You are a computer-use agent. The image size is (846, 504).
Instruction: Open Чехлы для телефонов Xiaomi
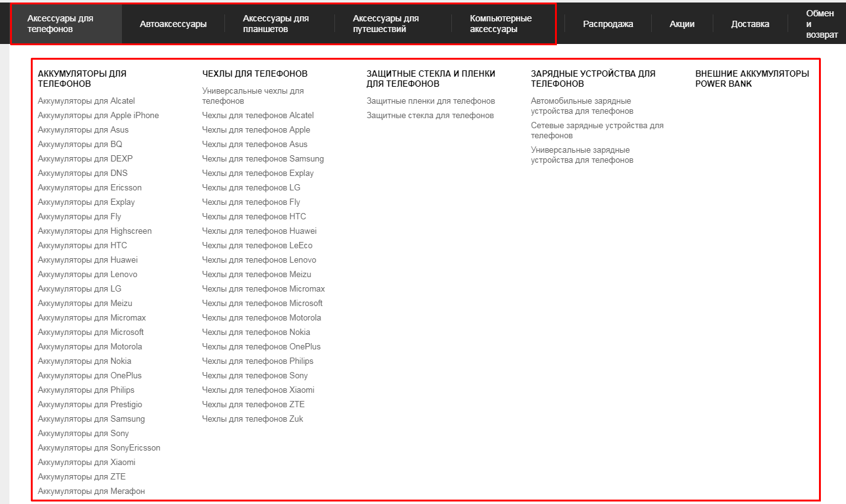pos(258,390)
